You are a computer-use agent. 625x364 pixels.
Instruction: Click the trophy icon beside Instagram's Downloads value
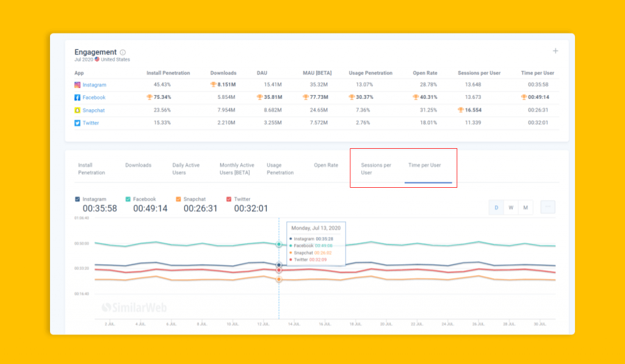point(213,84)
